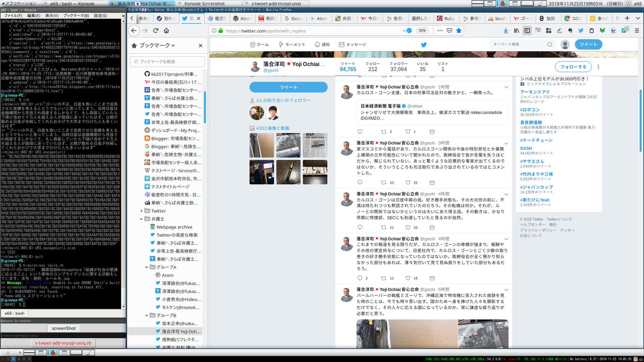The width and height of the screenshot is (644, 362).
Task: Open the Twitter profile avatar menu
Action: (x=564, y=45)
